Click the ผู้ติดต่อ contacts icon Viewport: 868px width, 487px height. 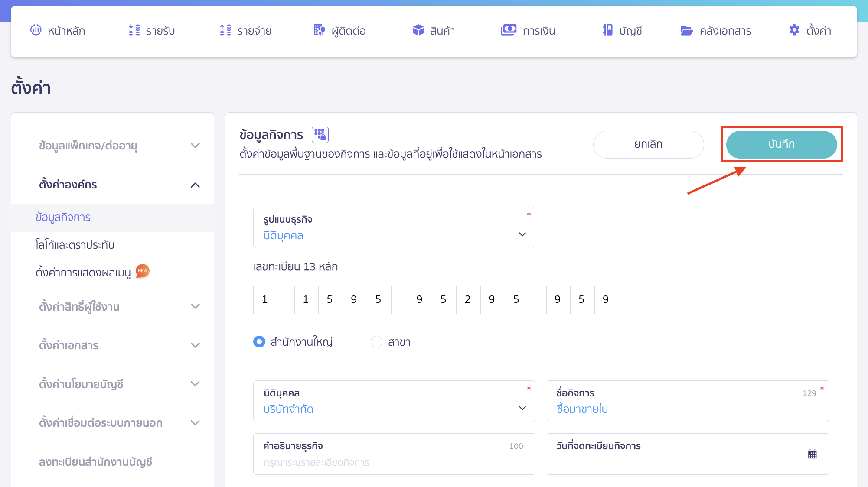319,30
